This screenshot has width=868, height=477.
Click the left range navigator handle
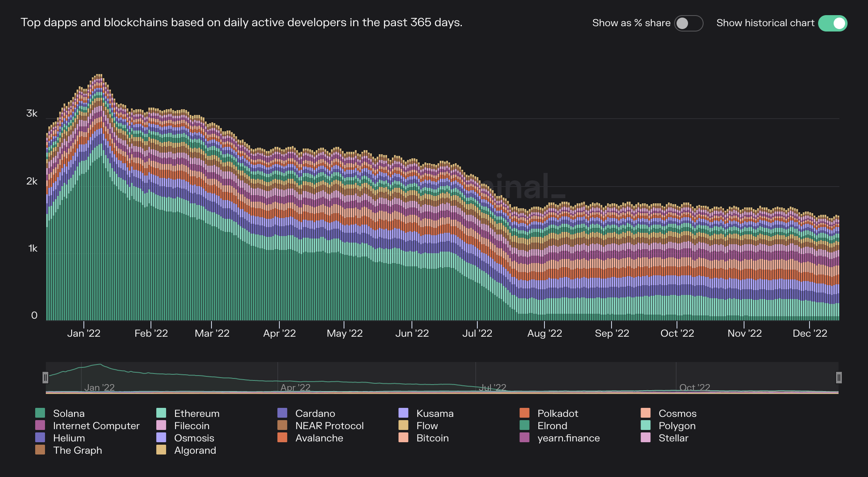click(45, 377)
